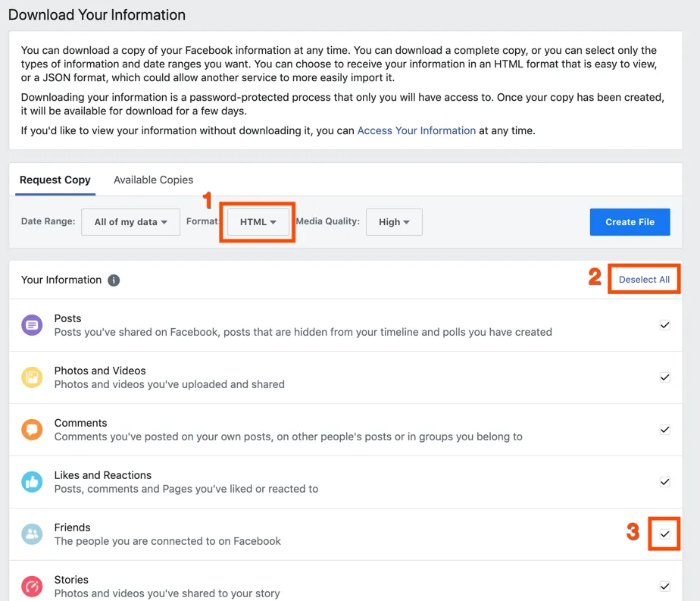Toggle the Likes and Reactions checkbox
This screenshot has height=601, width=700.
tap(664, 482)
